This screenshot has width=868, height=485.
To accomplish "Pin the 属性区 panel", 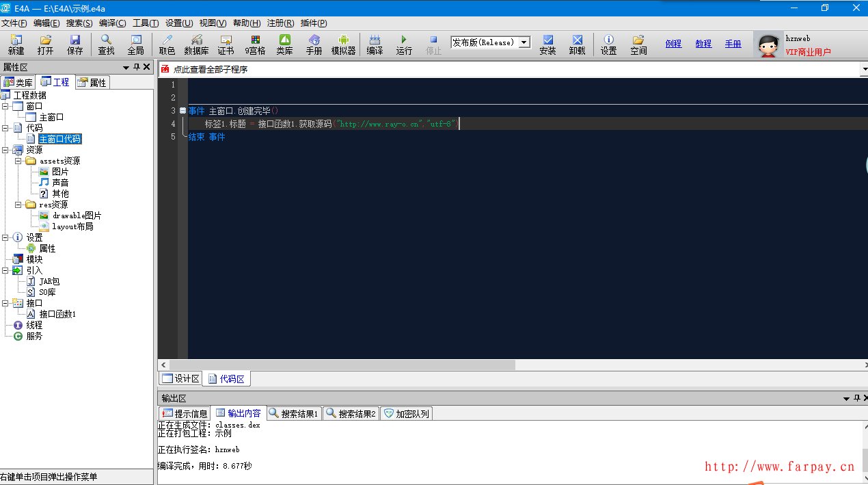I will [x=136, y=67].
